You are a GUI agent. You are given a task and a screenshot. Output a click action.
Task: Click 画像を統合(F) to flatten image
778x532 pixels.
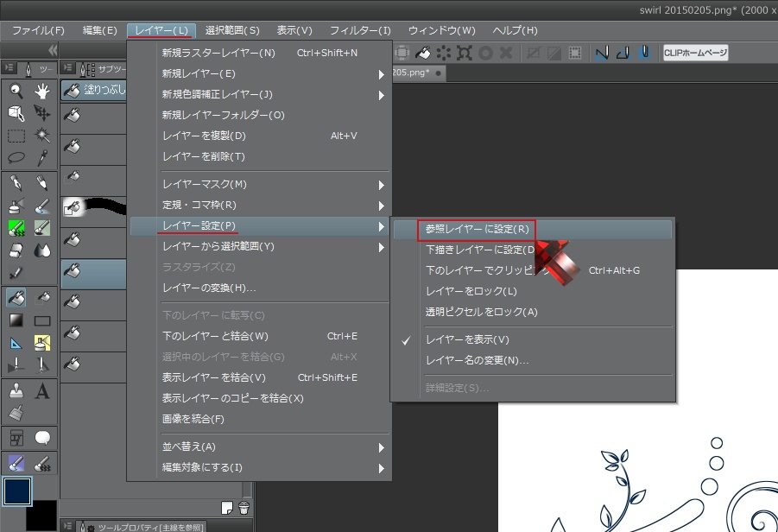click(193, 419)
